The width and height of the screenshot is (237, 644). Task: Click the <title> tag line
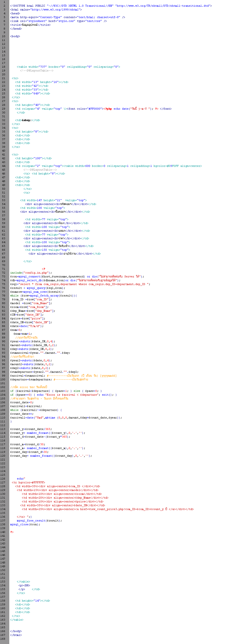tap(30, 25)
